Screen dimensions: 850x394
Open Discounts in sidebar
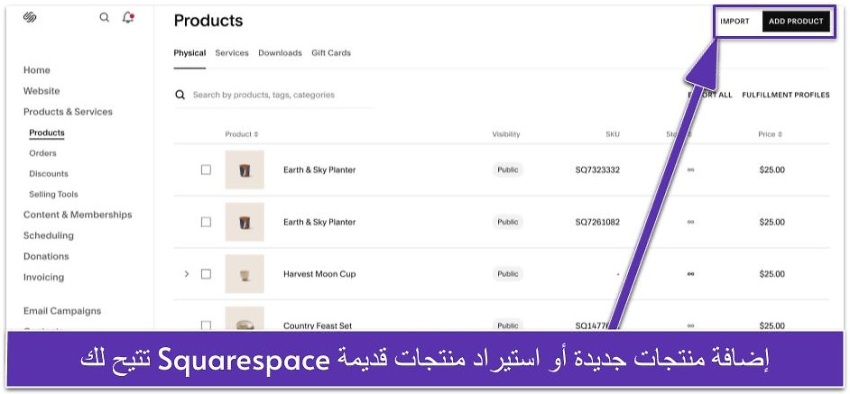click(49, 174)
